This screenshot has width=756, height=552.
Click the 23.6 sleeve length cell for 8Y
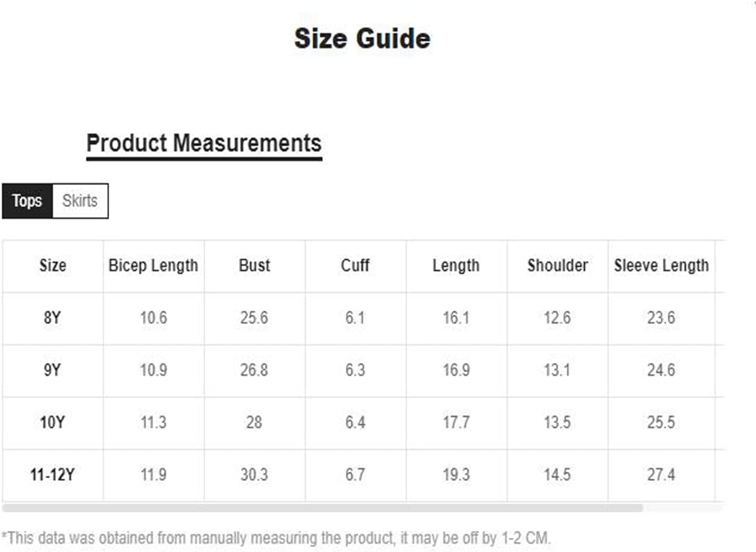coord(661,318)
